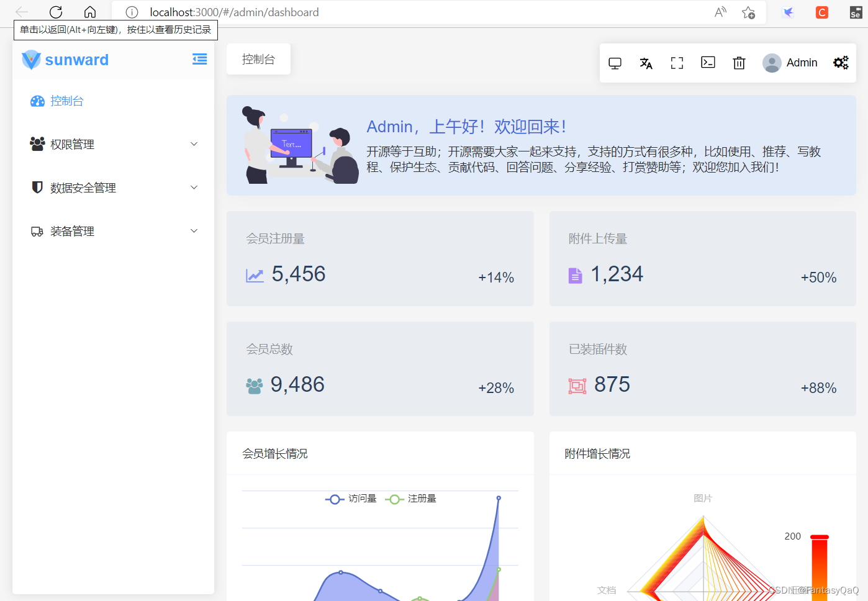Click the users group icon beside 权限管理
Screen dimensions: 868x601
(37, 144)
